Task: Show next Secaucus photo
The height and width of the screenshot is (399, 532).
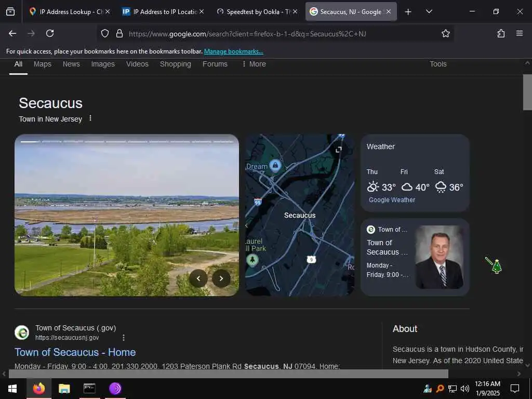Action: coord(221,278)
